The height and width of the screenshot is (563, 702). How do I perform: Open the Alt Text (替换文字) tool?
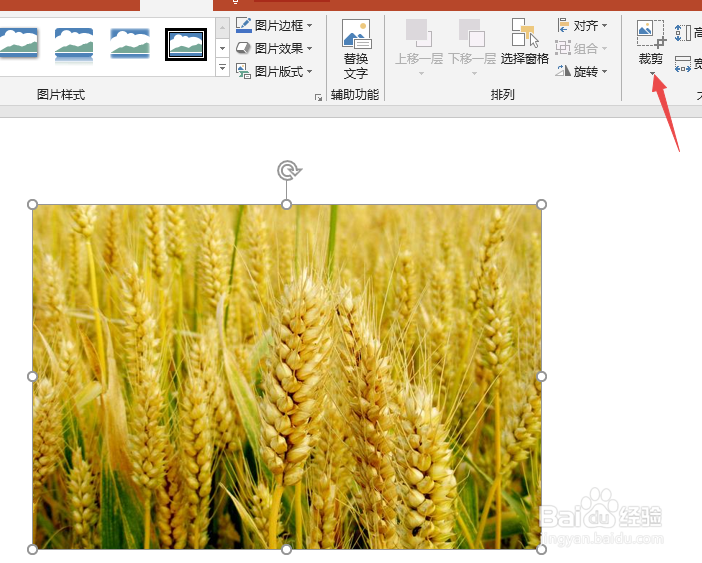click(356, 49)
